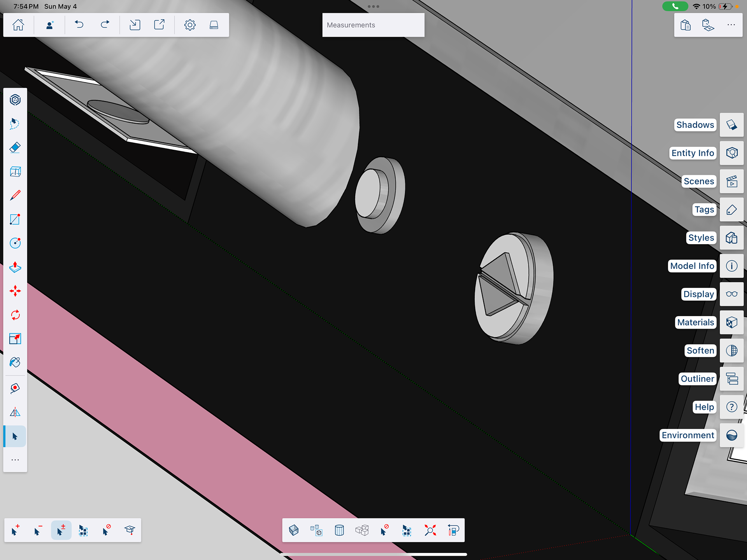Open the top-right more options menu
The image size is (747, 560).
click(x=731, y=25)
